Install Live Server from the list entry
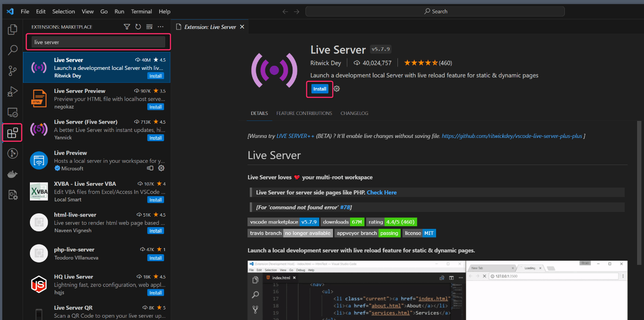644x320 pixels. coord(155,76)
